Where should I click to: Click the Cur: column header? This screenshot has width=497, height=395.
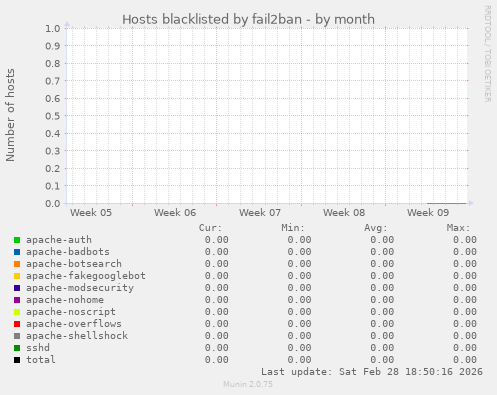coord(210,228)
